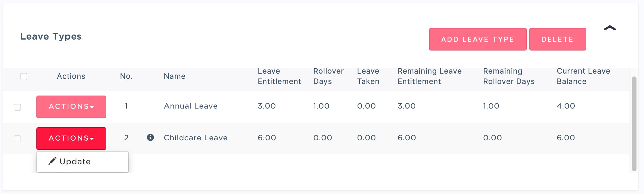Close the Actions dropdown for Childcare Leave

point(71,139)
